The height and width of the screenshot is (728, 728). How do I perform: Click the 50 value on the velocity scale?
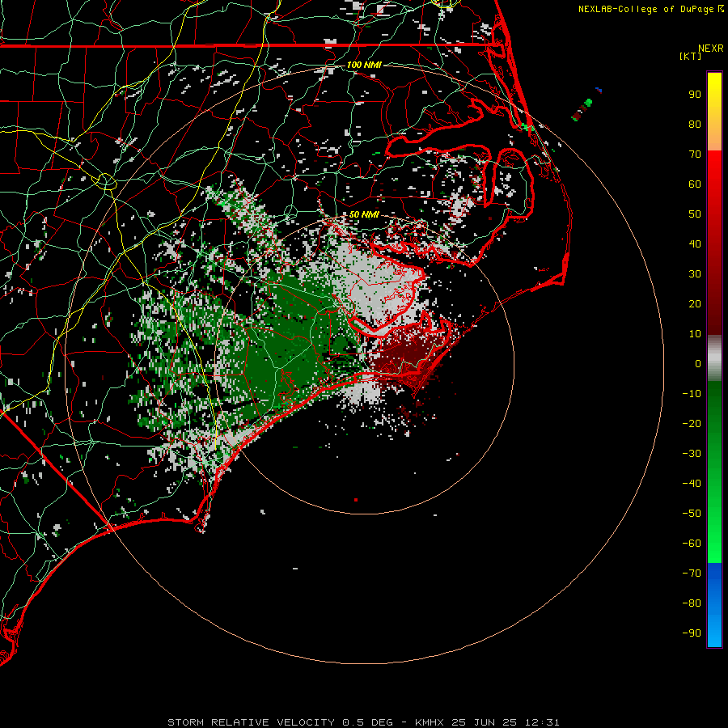pos(695,214)
